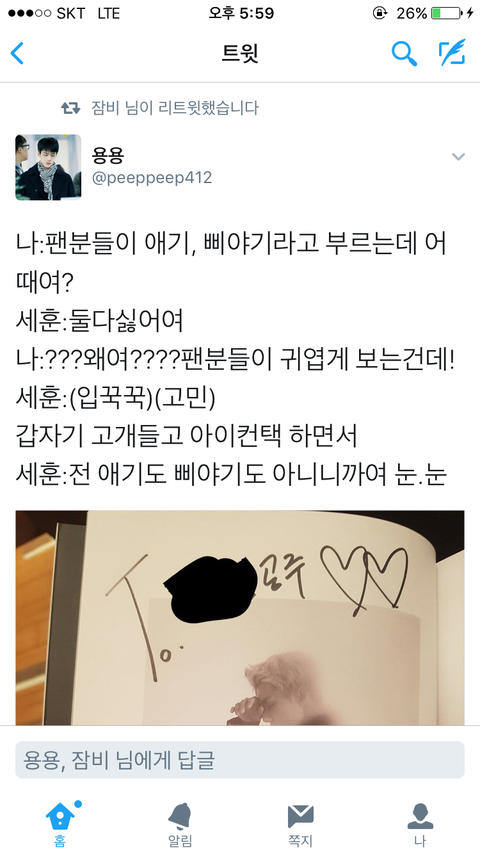Tap the retweet arrows icon

[71, 108]
